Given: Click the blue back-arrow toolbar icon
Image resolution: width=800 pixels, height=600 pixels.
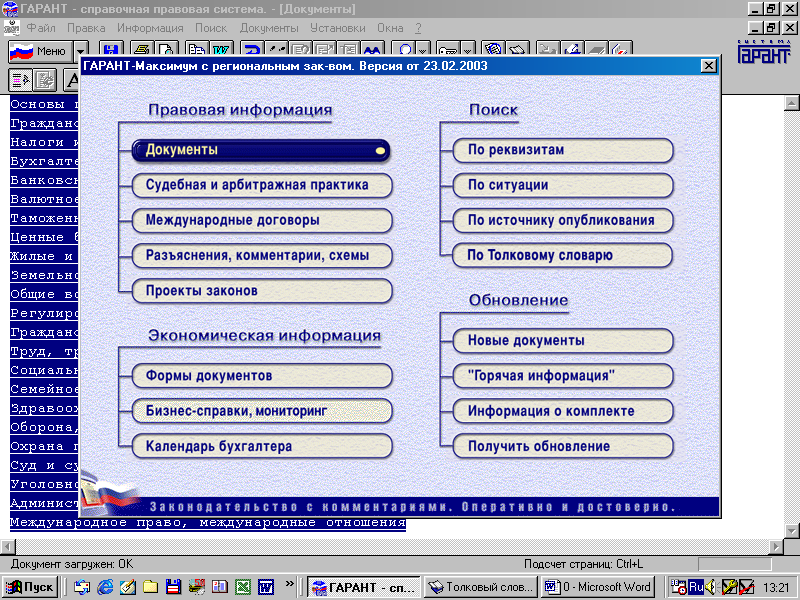Looking at the screenshot, I should [252, 49].
